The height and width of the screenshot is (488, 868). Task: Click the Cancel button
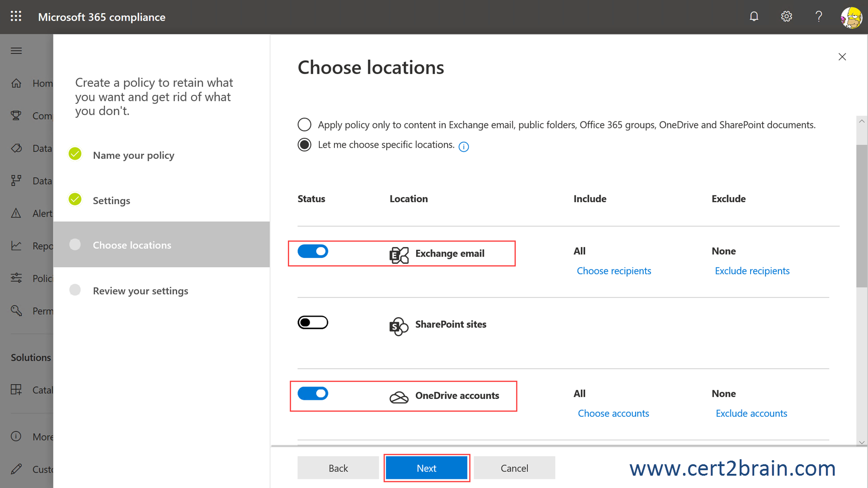click(x=514, y=468)
